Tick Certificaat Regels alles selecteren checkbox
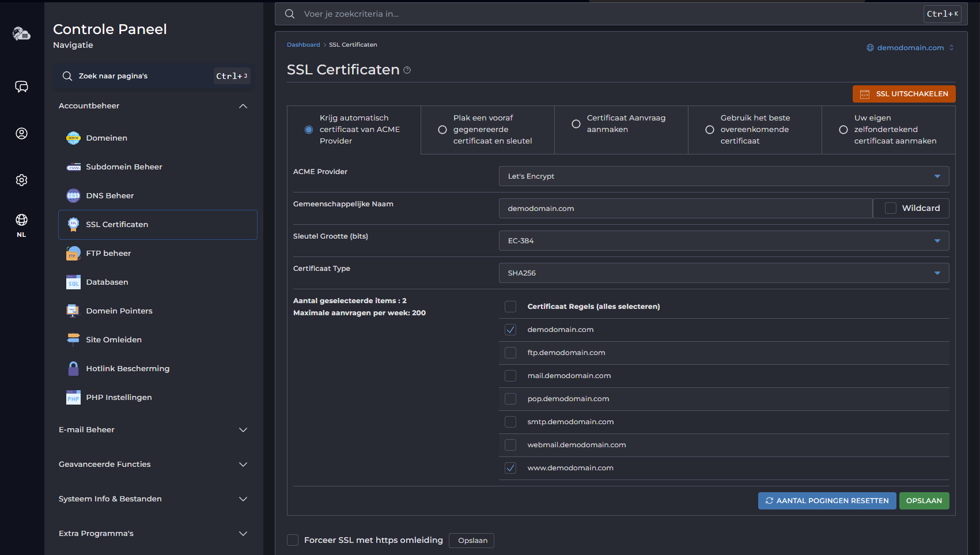980x555 pixels. [x=510, y=307]
